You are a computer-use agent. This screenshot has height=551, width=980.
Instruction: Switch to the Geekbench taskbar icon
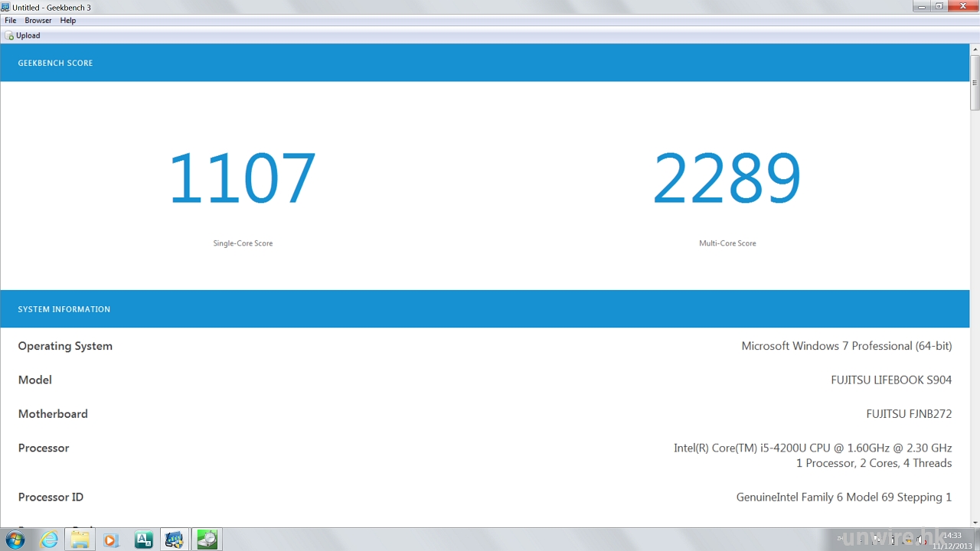(x=175, y=540)
